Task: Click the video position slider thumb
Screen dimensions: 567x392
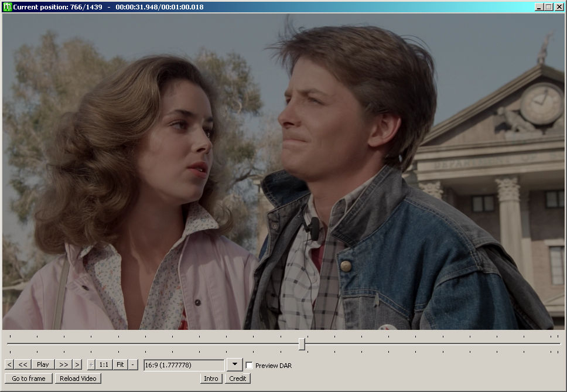Action: [x=302, y=344]
